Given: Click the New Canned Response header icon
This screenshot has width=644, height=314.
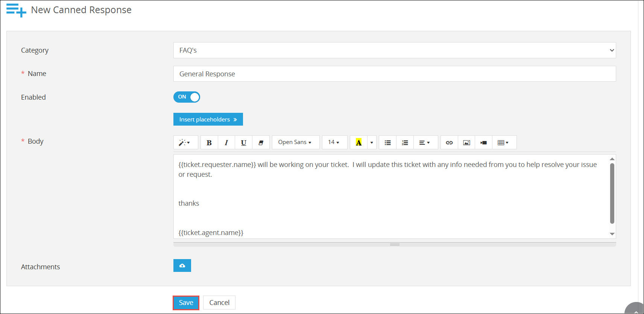Looking at the screenshot, I should click(16, 10).
